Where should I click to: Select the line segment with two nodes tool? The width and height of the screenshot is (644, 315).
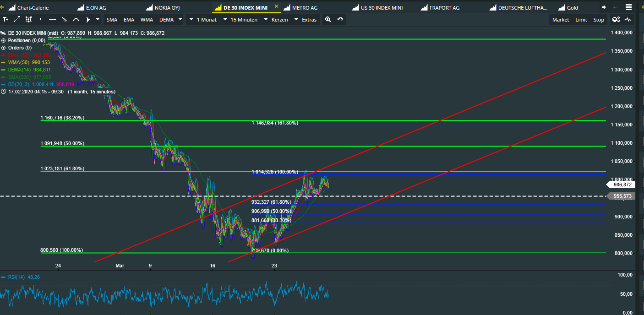tap(52, 19)
